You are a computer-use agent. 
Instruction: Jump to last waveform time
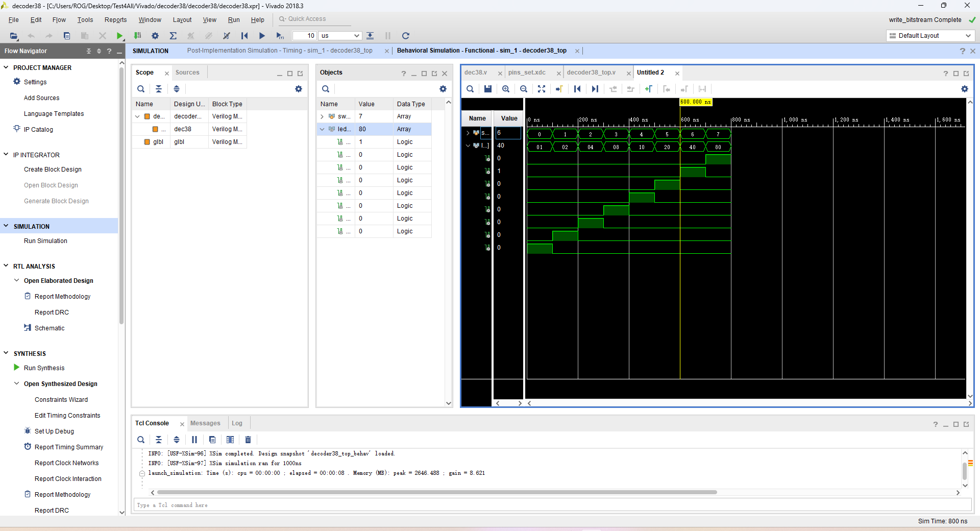tap(595, 89)
